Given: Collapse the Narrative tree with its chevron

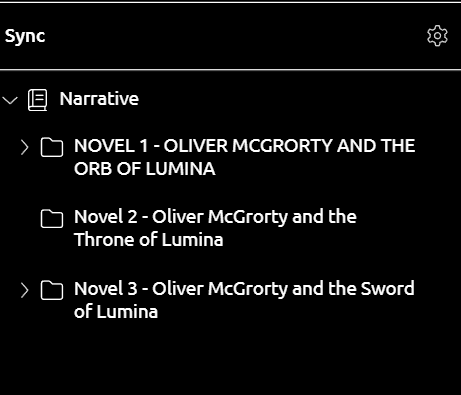Looking at the screenshot, I should click(10, 100).
